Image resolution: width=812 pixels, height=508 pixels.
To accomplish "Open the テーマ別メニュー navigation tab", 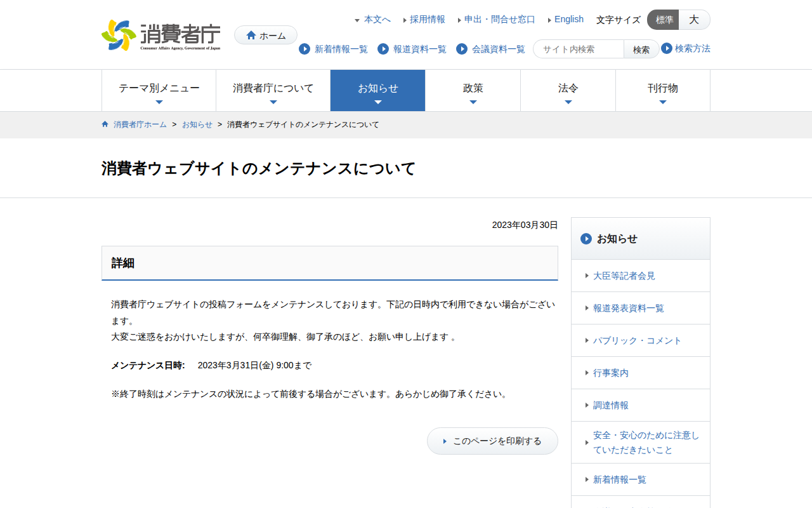I will (x=159, y=90).
